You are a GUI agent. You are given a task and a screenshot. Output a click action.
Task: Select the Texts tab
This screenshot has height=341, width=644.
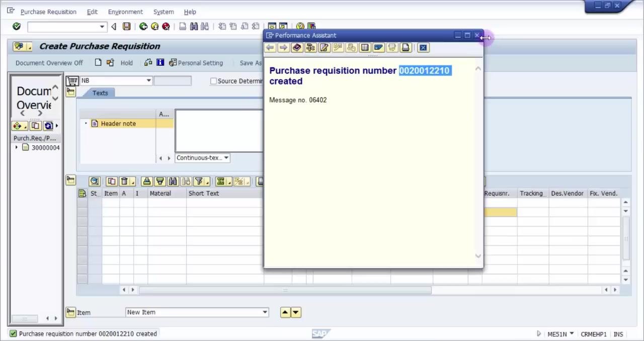(x=100, y=93)
